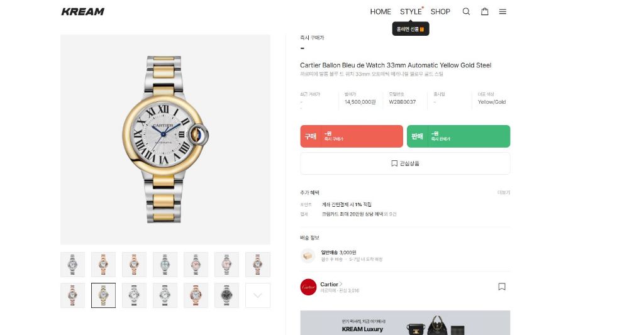Open the shopping bag icon
The height and width of the screenshot is (335, 644).
click(485, 11)
